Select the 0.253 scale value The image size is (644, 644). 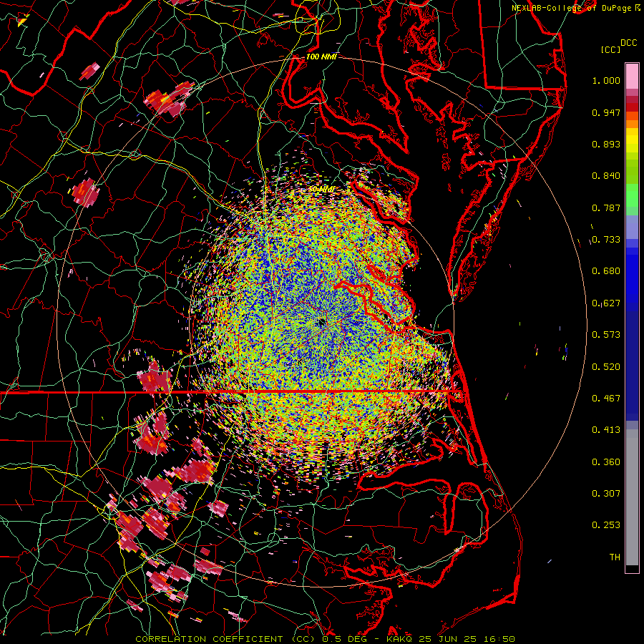tap(606, 525)
